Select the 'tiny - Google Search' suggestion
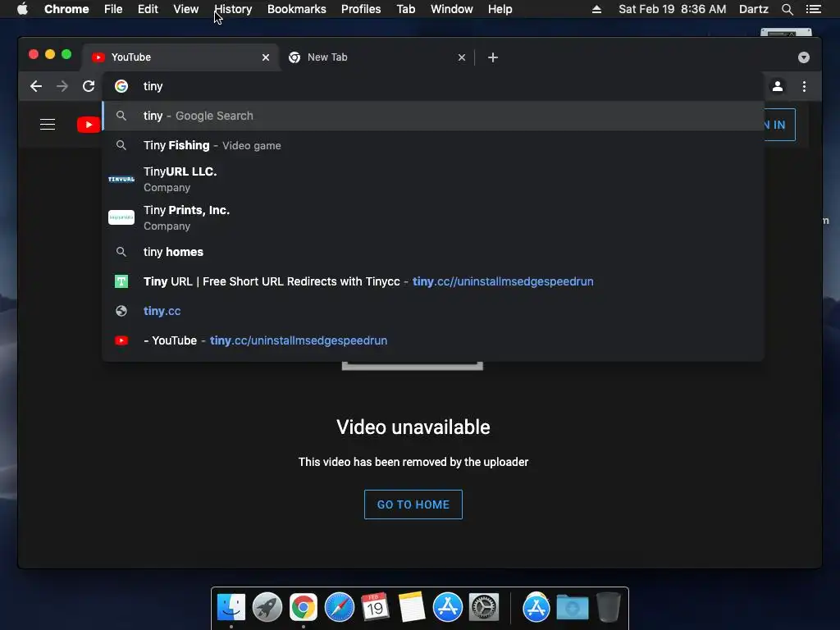The width and height of the screenshot is (840, 630). coord(433,116)
